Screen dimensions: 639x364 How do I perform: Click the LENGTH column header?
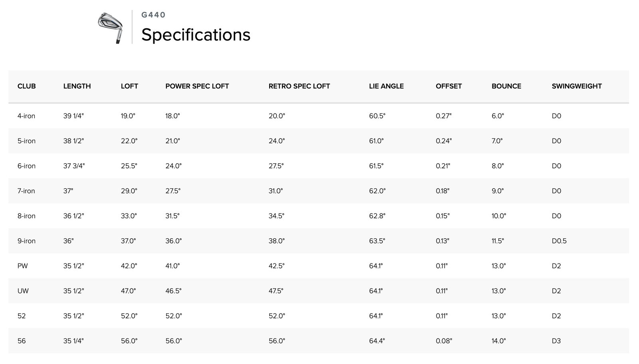pyautogui.click(x=77, y=86)
